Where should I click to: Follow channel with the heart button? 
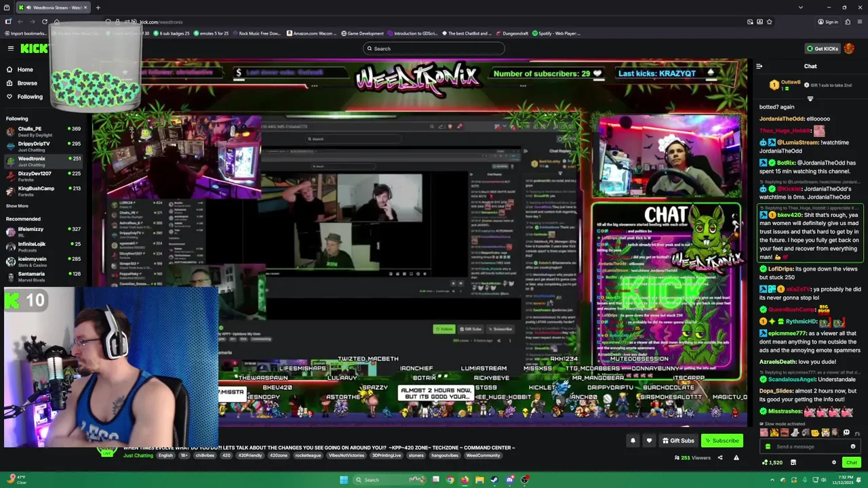click(x=649, y=441)
